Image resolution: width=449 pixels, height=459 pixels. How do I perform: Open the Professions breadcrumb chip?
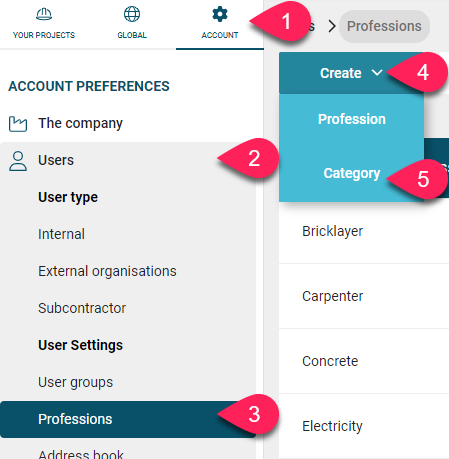pyautogui.click(x=384, y=26)
